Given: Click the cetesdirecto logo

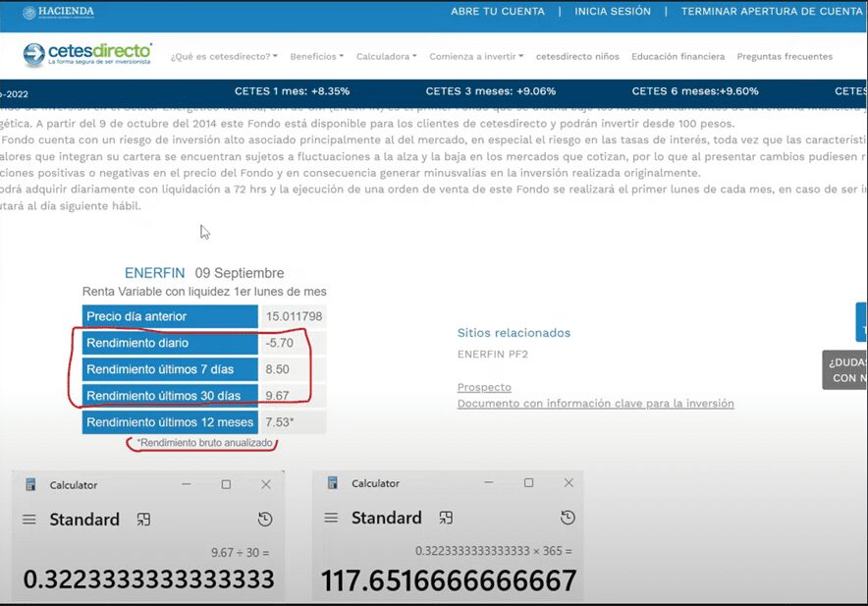Looking at the screenshot, I should (87, 53).
